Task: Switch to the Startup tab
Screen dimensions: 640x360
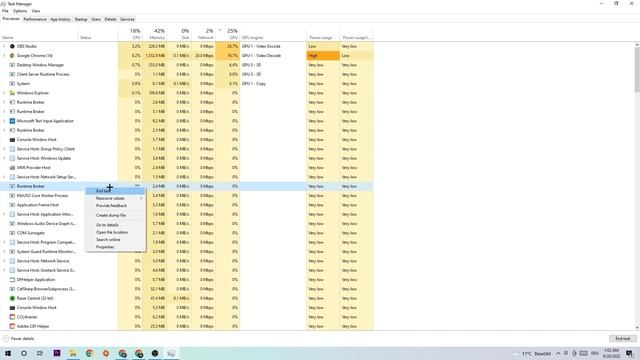Action: pyautogui.click(x=81, y=19)
